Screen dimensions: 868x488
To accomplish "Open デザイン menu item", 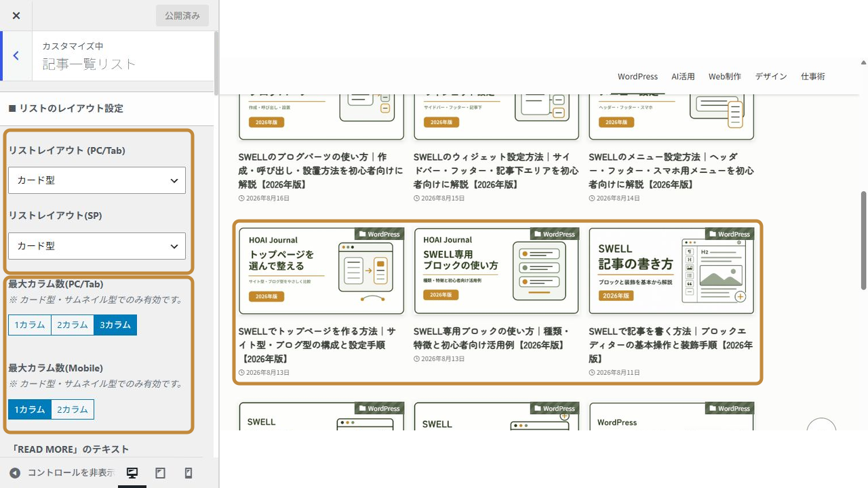I will (x=771, y=77).
